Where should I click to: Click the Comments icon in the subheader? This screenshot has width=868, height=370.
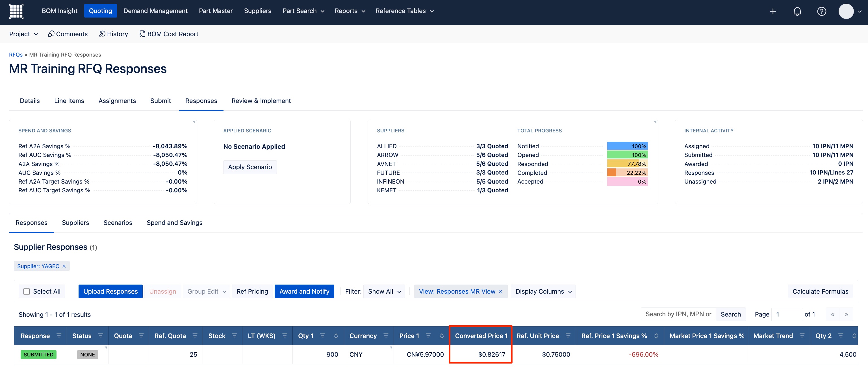(51, 34)
